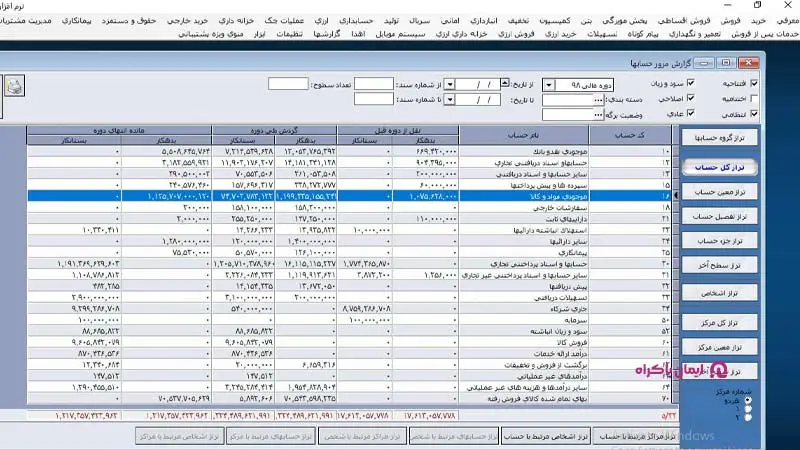Image resolution: width=800 pixels, height=450 pixels.
Task: Click the record indicator arrow beside row ۱۶
Action: pyautogui.click(x=676, y=196)
